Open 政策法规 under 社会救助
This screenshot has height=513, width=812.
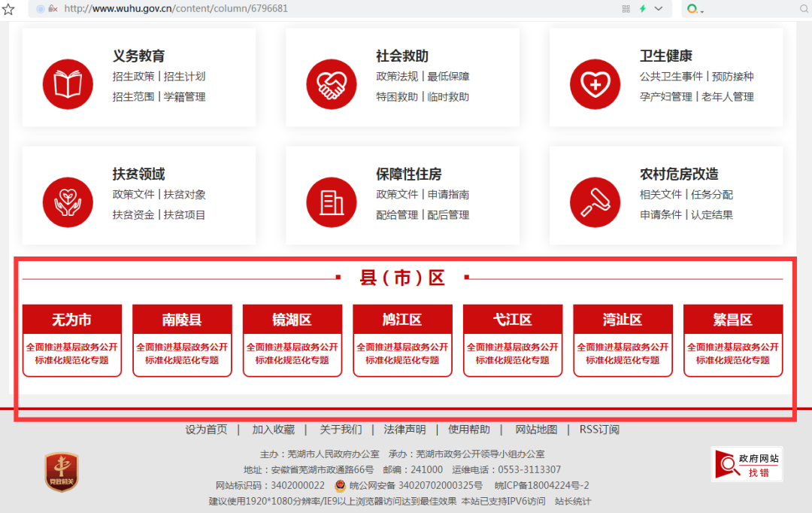click(397, 77)
